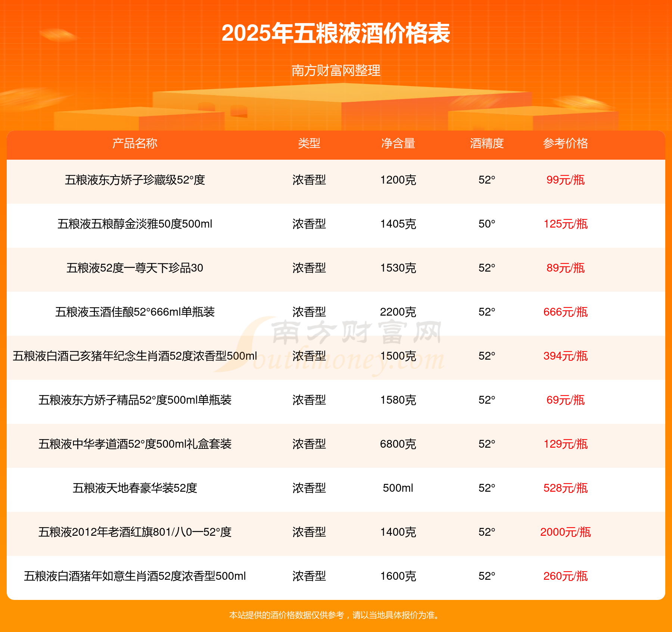Select the "2200克" net content cell

point(398,312)
